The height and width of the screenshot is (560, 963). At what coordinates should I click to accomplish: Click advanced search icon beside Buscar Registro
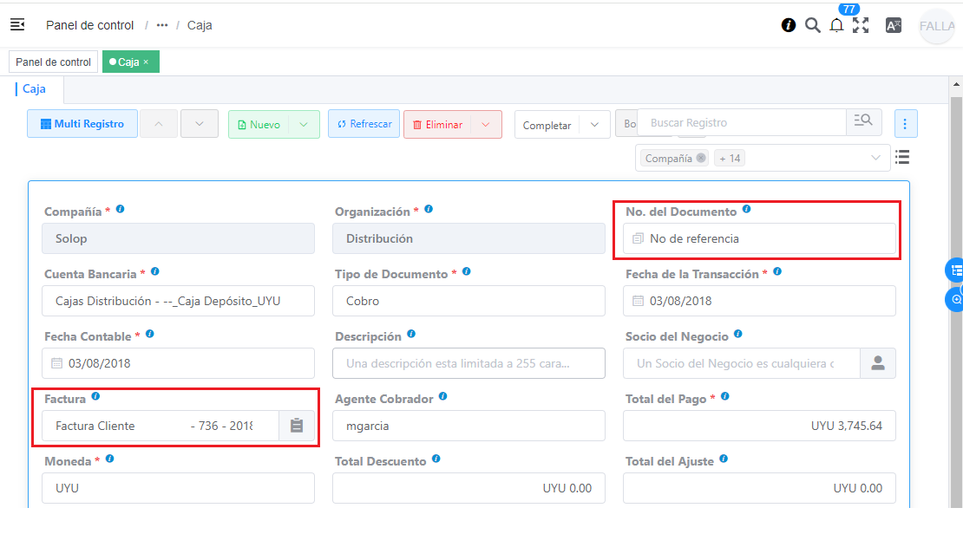point(863,120)
